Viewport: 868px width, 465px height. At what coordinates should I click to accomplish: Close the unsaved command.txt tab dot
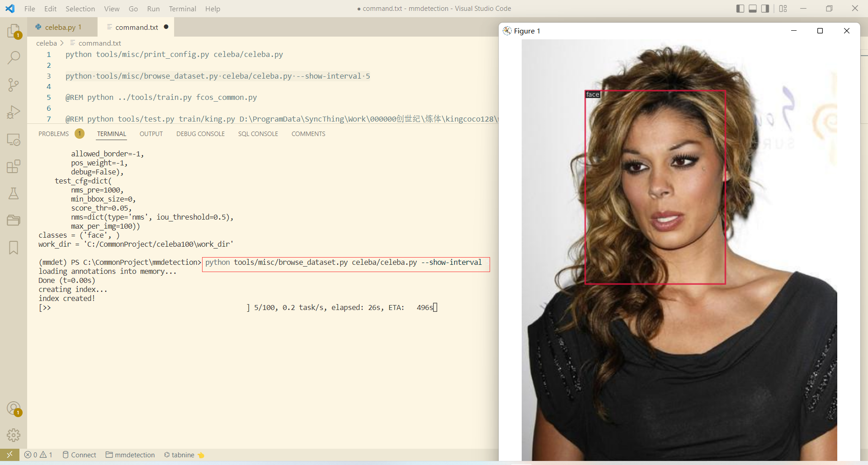point(166,27)
